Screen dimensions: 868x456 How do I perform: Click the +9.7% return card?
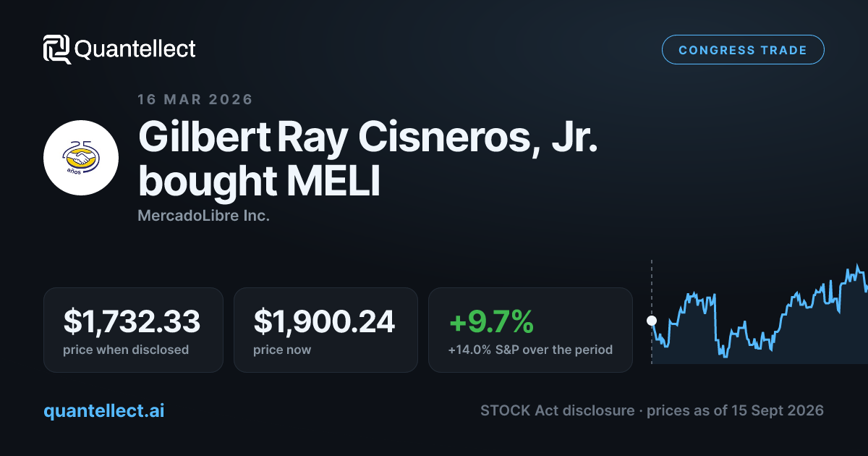(x=530, y=330)
